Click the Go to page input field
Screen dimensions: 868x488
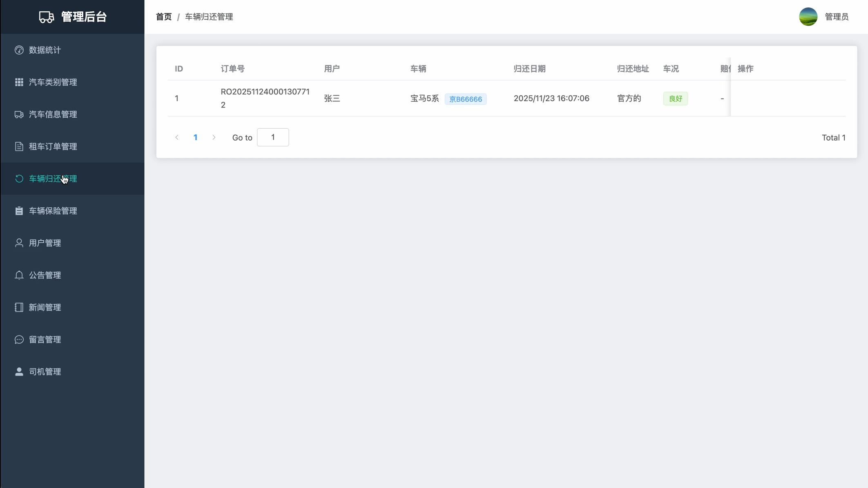273,137
